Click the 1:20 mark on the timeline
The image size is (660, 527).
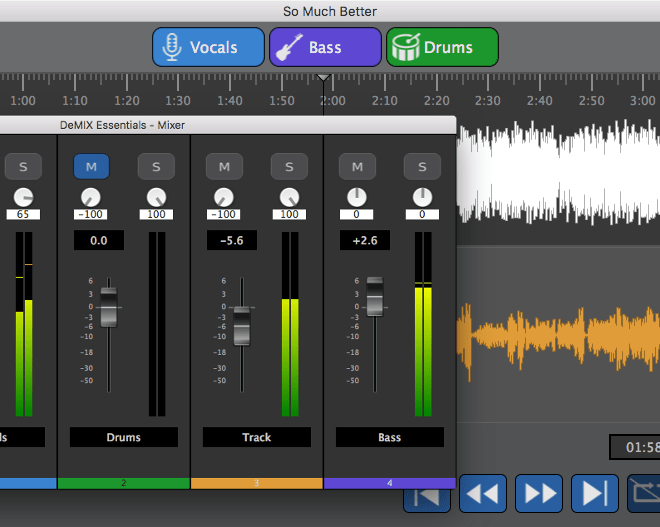click(x=127, y=101)
